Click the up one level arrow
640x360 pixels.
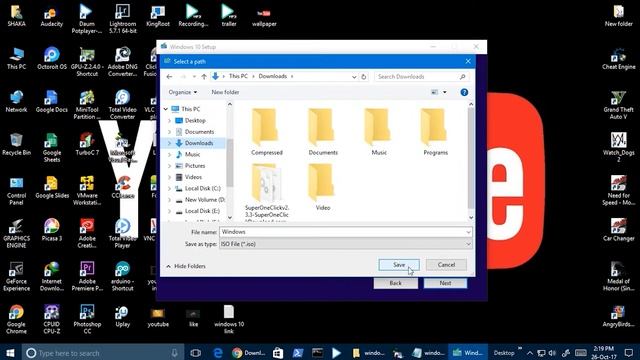coord(204,76)
